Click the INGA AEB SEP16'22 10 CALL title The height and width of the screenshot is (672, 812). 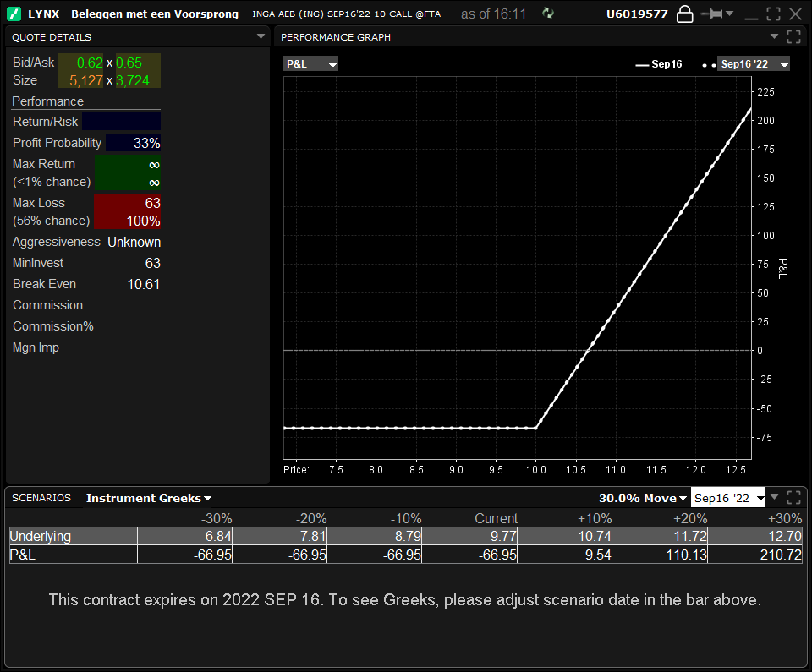pos(346,14)
